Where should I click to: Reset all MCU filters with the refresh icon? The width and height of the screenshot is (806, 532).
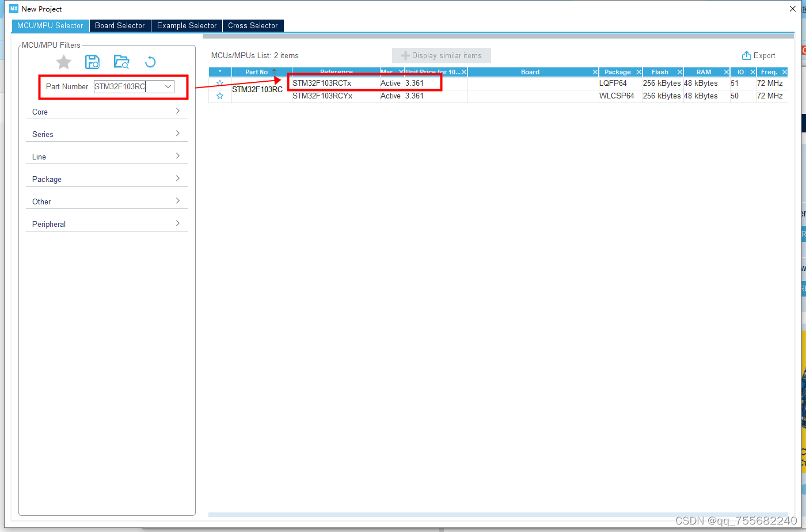[150, 62]
